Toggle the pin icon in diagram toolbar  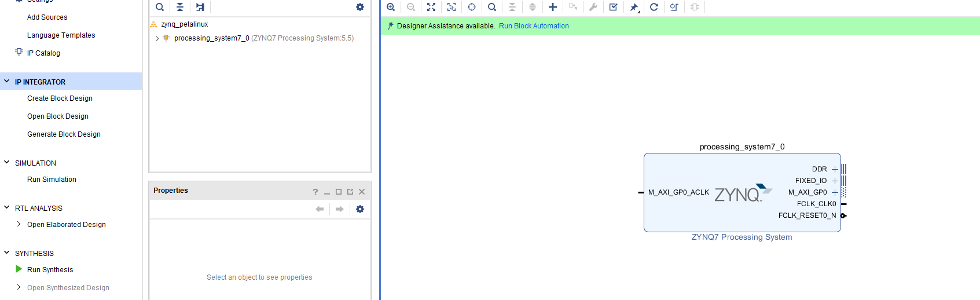pyautogui.click(x=634, y=7)
